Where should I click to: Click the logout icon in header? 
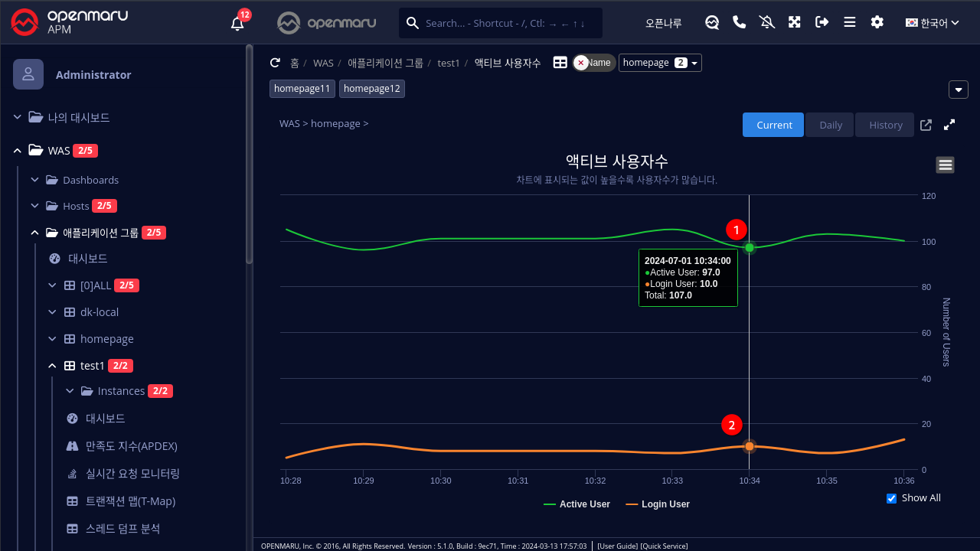(x=822, y=22)
